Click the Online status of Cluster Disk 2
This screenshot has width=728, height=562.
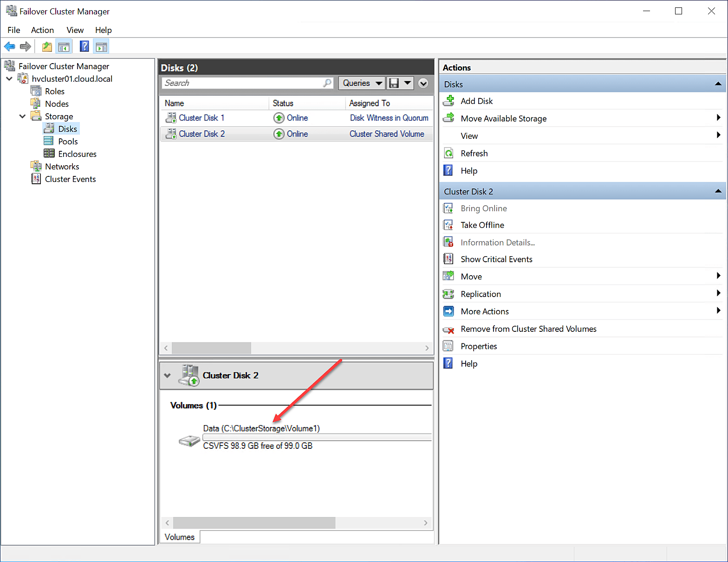[291, 134]
